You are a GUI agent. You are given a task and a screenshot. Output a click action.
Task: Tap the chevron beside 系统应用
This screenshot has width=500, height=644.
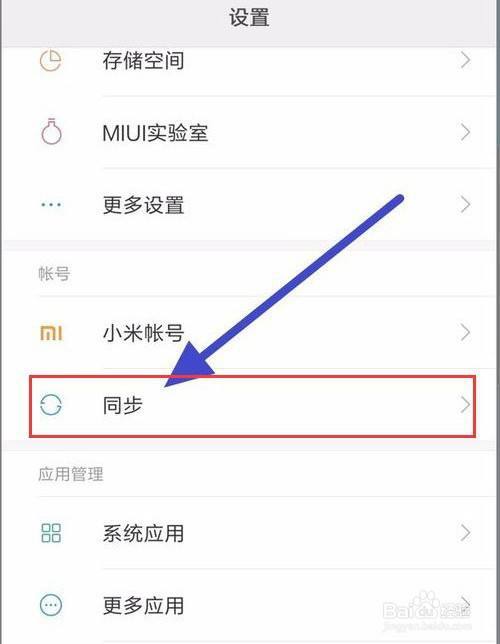465,533
